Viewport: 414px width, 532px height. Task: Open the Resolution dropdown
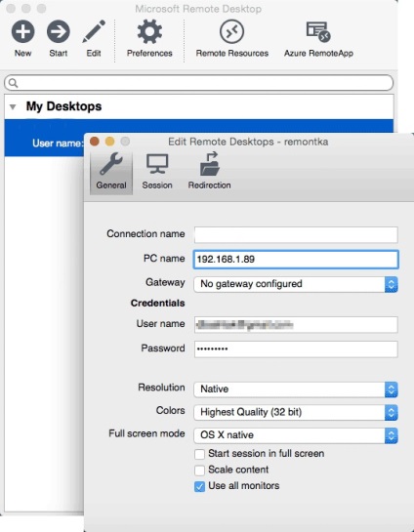(296, 389)
